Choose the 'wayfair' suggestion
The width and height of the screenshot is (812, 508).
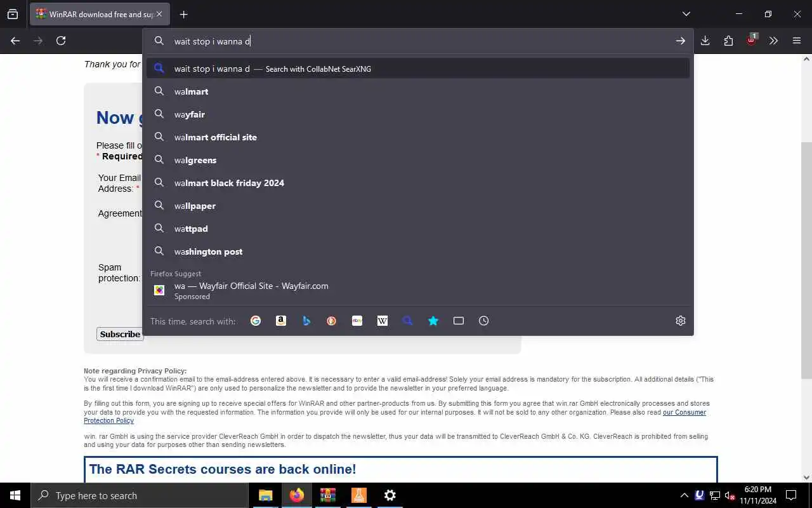(x=418, y=114)
